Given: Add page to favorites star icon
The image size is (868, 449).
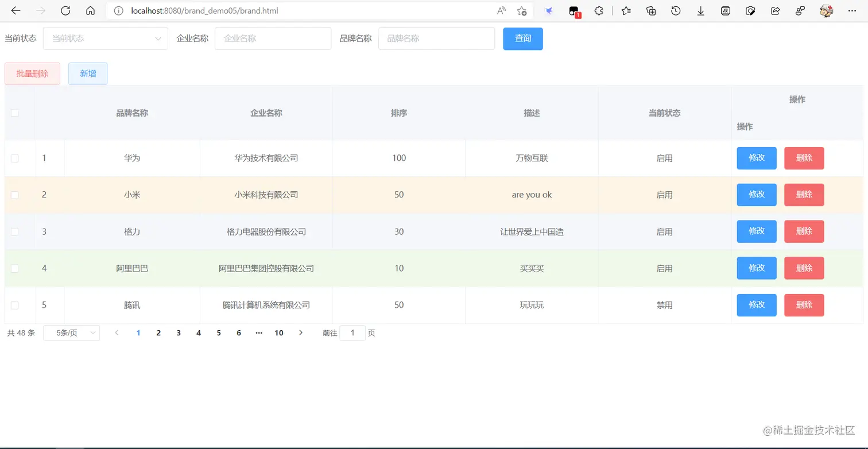Looking at the screenshot, I should [521, 11].
